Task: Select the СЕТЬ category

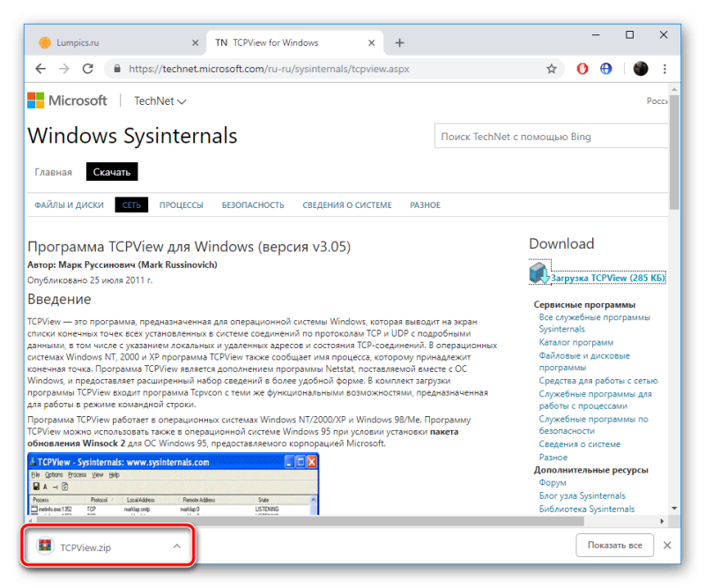Action: [x=131, y=205]
